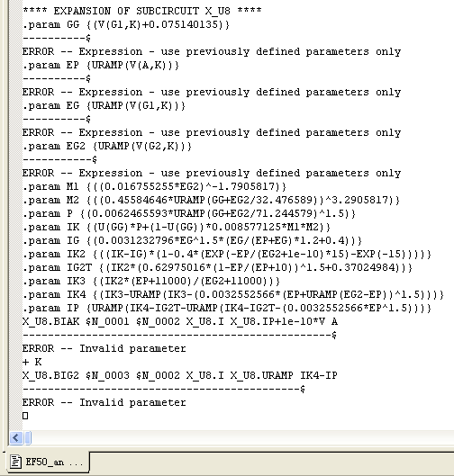Click the horizontal scrollbar left arrow
Viewport: 454px width, 476px height.
point(16,437)
